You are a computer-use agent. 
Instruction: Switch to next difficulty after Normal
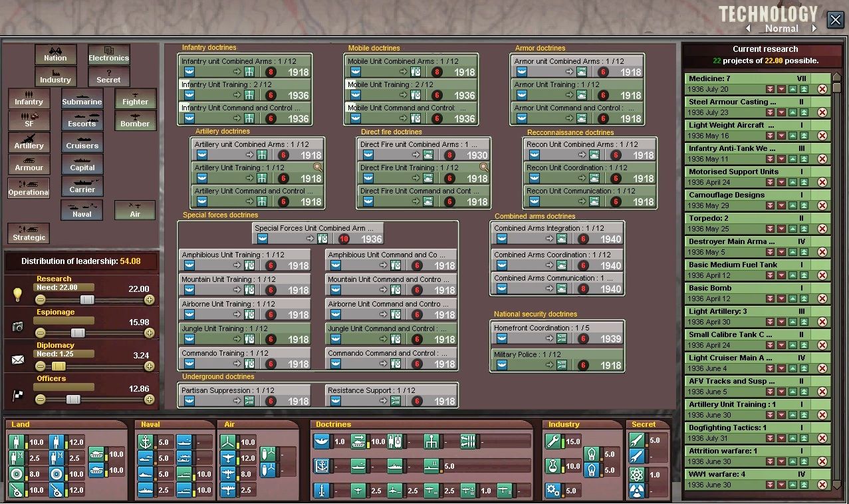[x=813, y=29]
